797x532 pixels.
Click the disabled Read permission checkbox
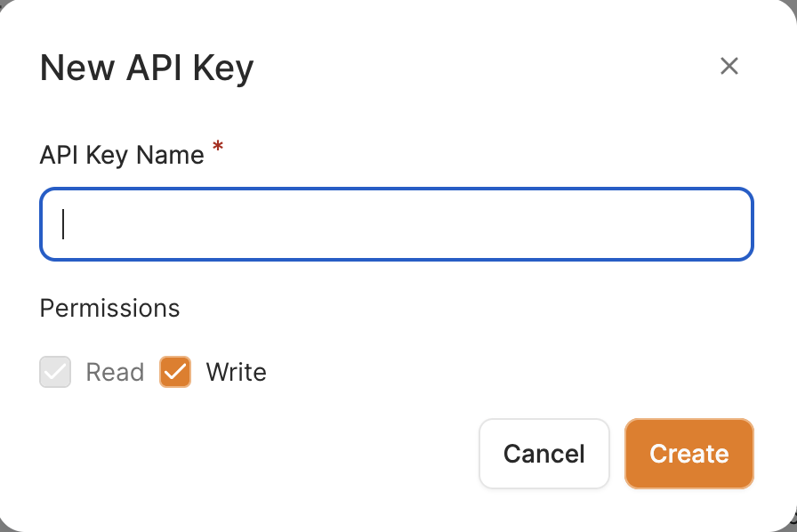[55, 372]
